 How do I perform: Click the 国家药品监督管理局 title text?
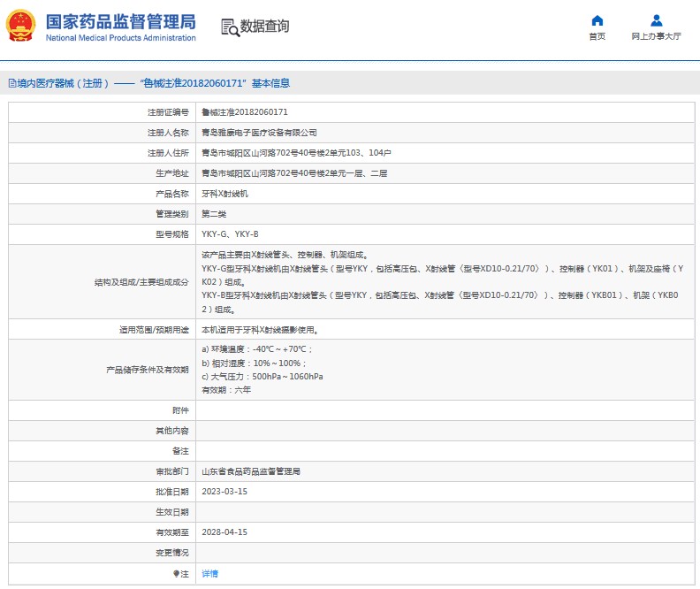(x=120, y=21)
